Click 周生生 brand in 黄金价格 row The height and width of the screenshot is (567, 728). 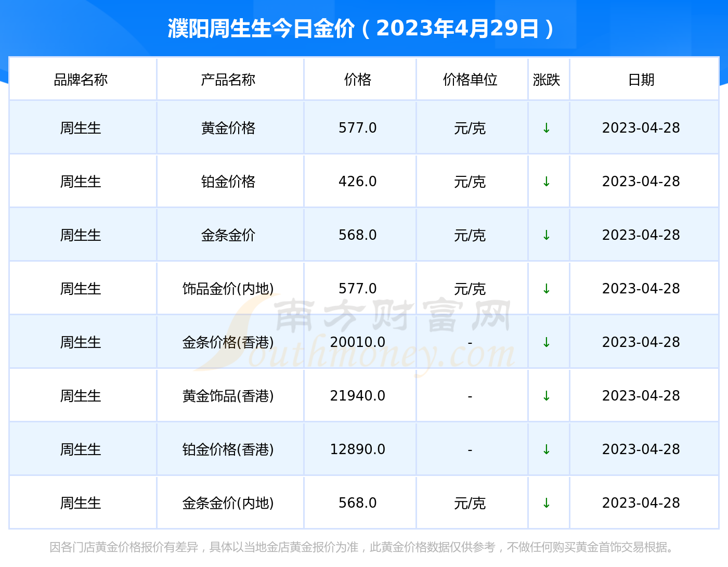[x=81, y=128]
